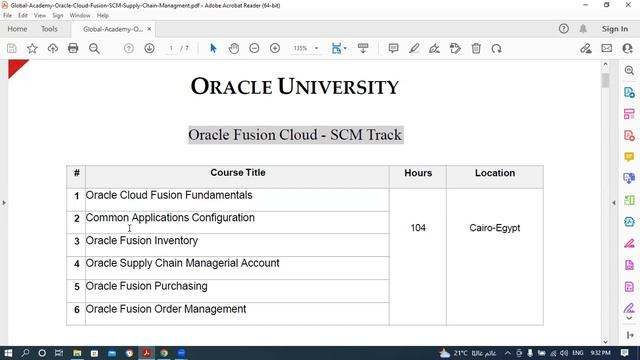This screenshot has height=360, width=640.
Task: Go to previous page arrow icon
Action: coord(129,49)
